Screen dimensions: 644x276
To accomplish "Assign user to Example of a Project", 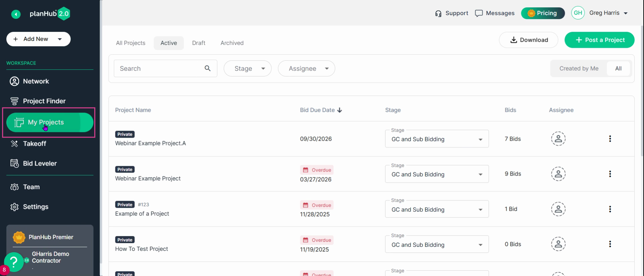I will click(x=558, y=209).
